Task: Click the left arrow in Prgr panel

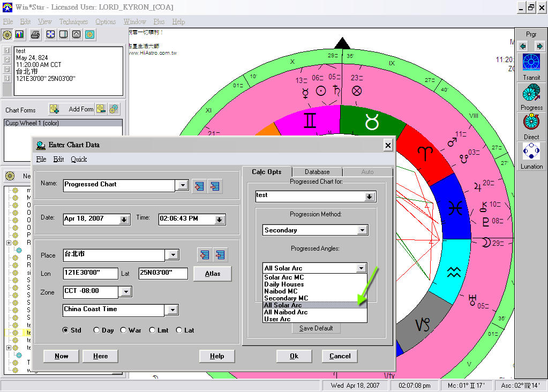Action: (523, 47)
